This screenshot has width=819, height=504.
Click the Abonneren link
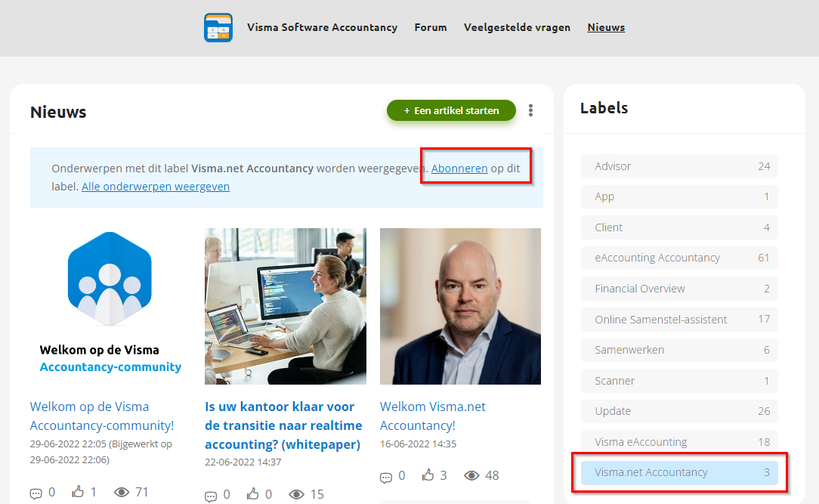459,169
